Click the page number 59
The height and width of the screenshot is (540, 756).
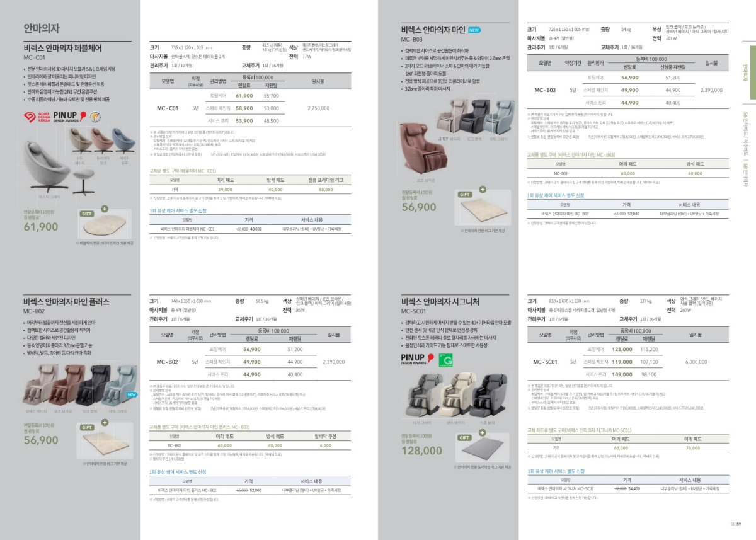click(x=738, y=523)
